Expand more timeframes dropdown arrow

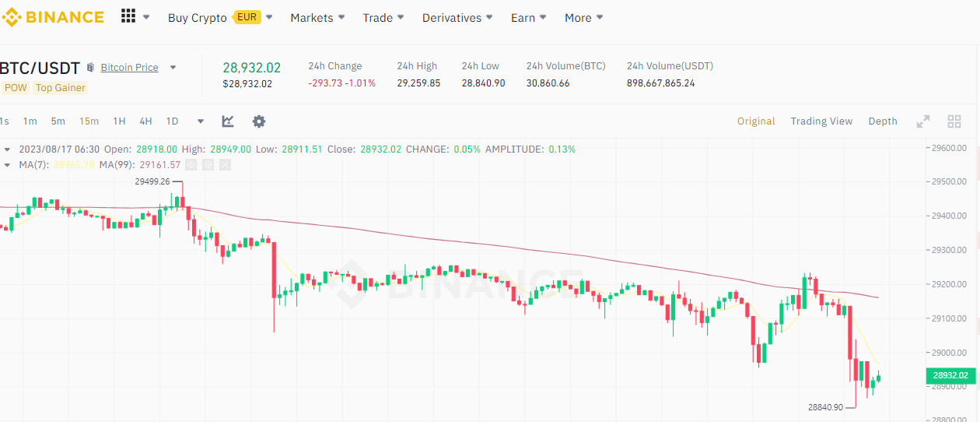coord(201,121)
